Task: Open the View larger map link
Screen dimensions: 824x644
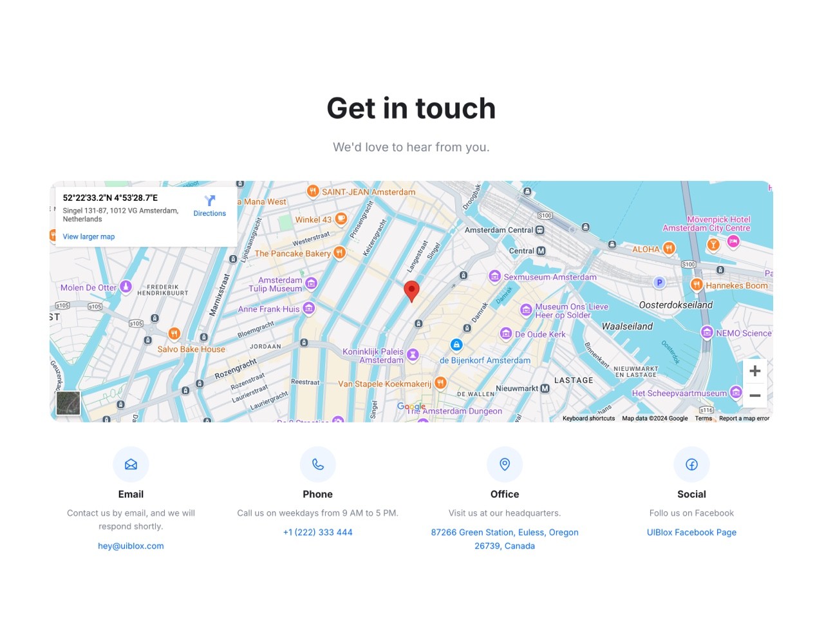Action: tap(89, 236)
